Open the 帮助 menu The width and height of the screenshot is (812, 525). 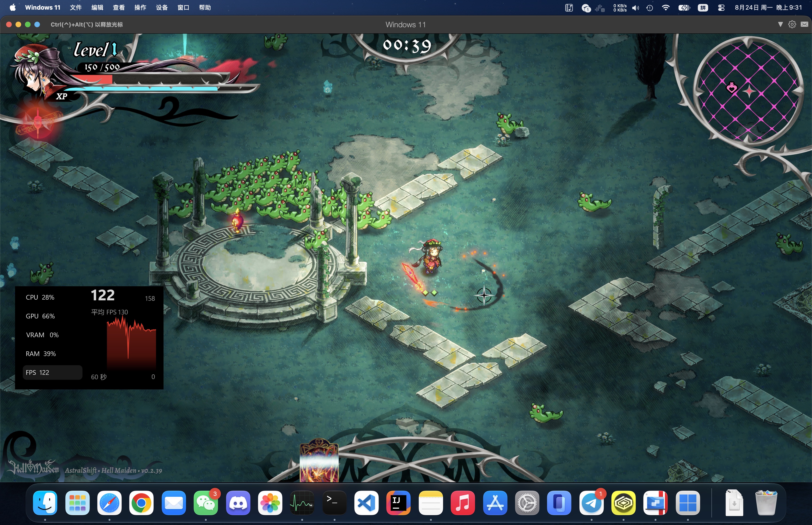205,8
